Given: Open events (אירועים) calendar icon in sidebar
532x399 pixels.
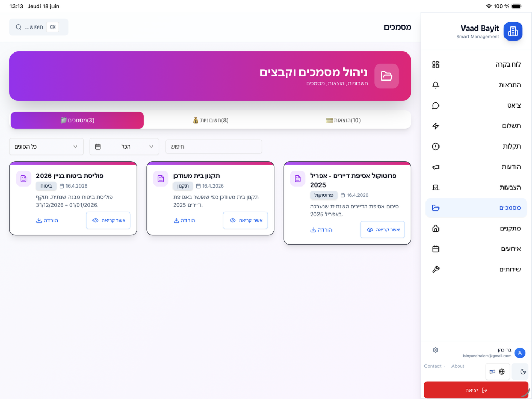Looking at the screenshot, I should 436,249.
